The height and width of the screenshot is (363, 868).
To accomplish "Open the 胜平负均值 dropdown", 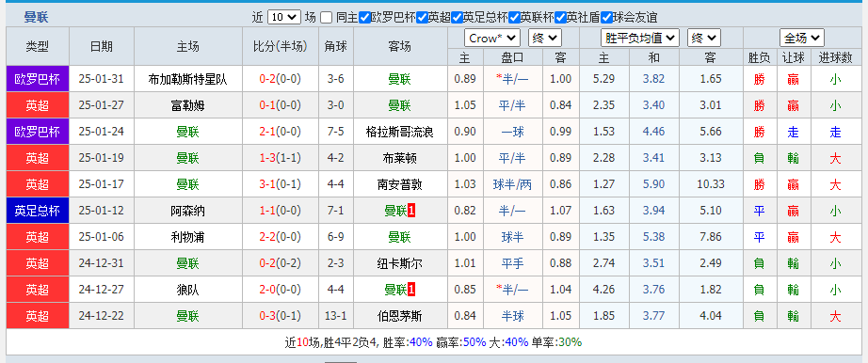I will 640,39.
